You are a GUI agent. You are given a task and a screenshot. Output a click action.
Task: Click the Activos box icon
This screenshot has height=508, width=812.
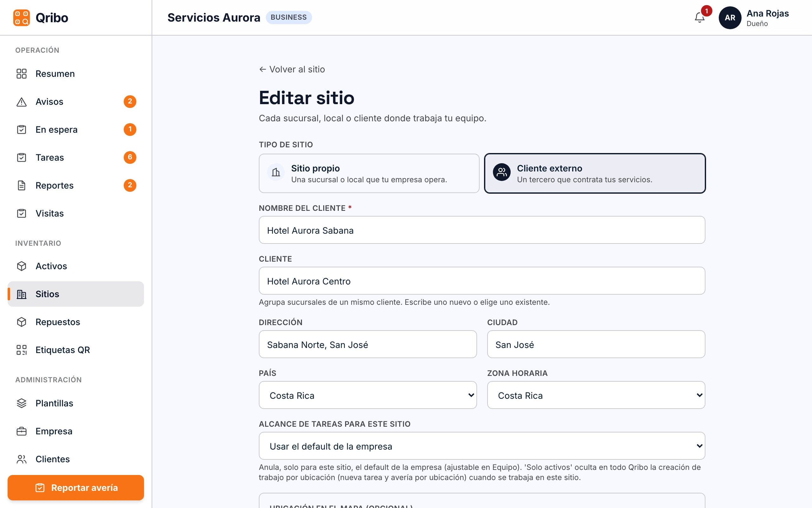click(x=22, y=266)
